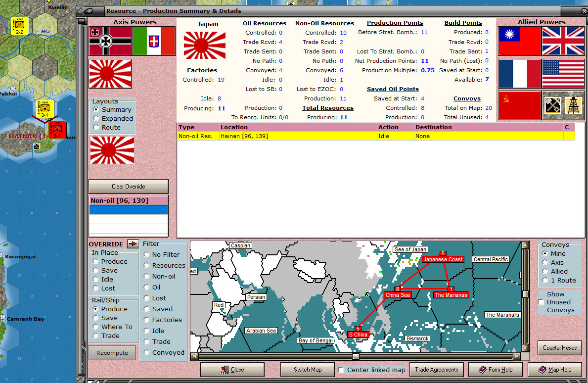Select the France flag under Allied Powers
This screenshot has width=588, height=383.
tap(519, 74)
